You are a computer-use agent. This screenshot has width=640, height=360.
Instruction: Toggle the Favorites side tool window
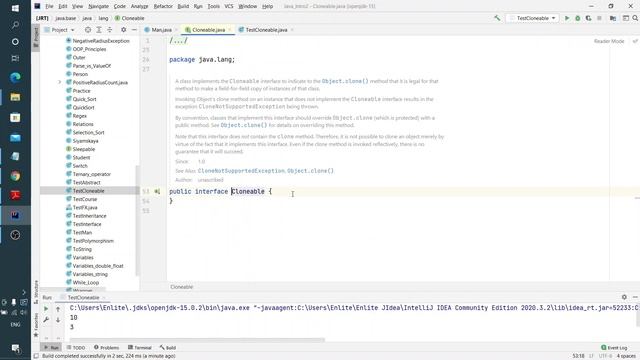click(x=36, y=325)
